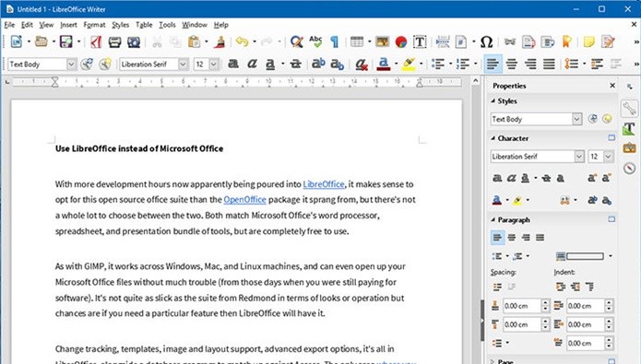
Task: Open the Format menu
Action: (94, 25)
